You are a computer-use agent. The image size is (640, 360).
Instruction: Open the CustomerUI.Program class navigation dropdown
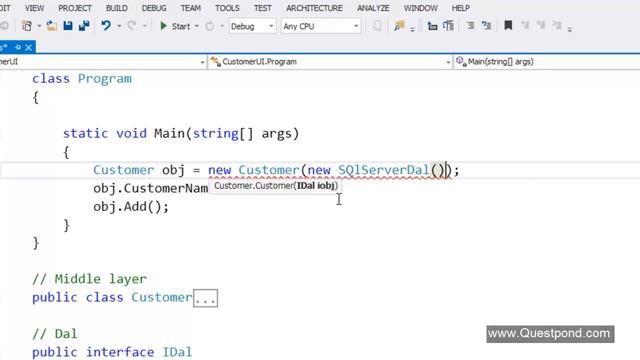click(330, 62)
